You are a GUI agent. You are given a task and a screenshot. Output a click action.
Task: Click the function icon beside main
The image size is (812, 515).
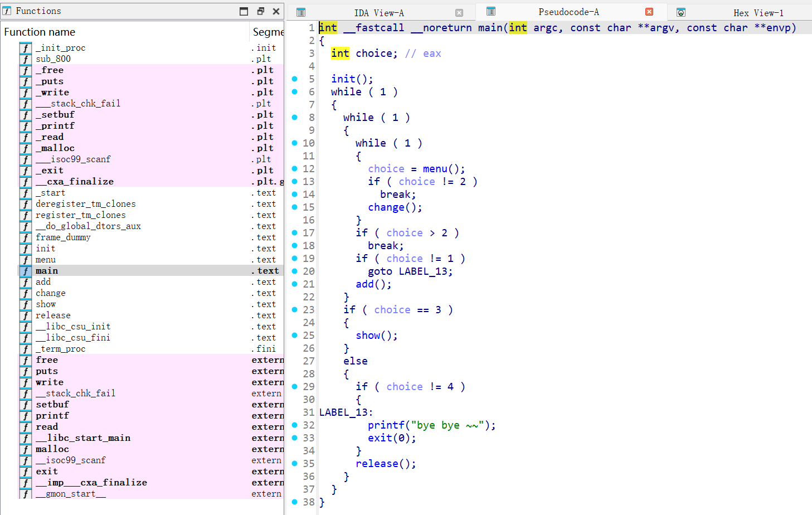pyautogui.click(x=26, y=271)
